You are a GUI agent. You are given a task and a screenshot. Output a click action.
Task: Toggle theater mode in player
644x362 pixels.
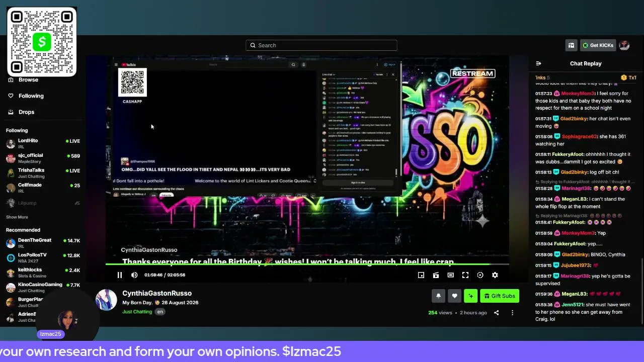coord(451,275)
